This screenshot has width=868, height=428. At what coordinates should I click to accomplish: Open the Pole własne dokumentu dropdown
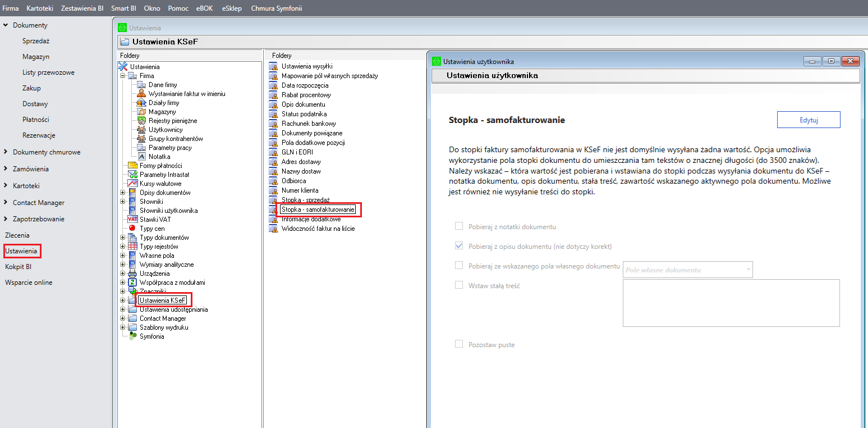click(x=688, y=270)
